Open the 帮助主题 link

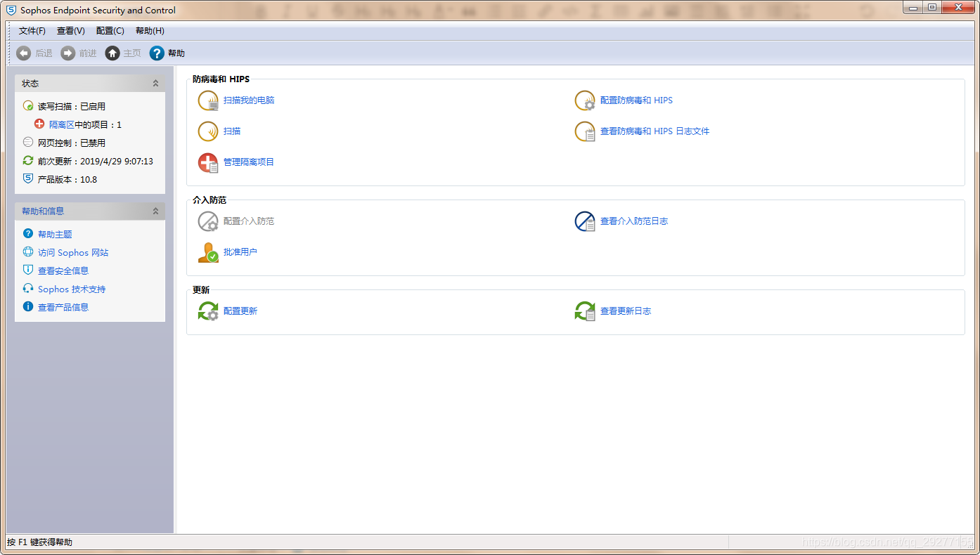55,235
